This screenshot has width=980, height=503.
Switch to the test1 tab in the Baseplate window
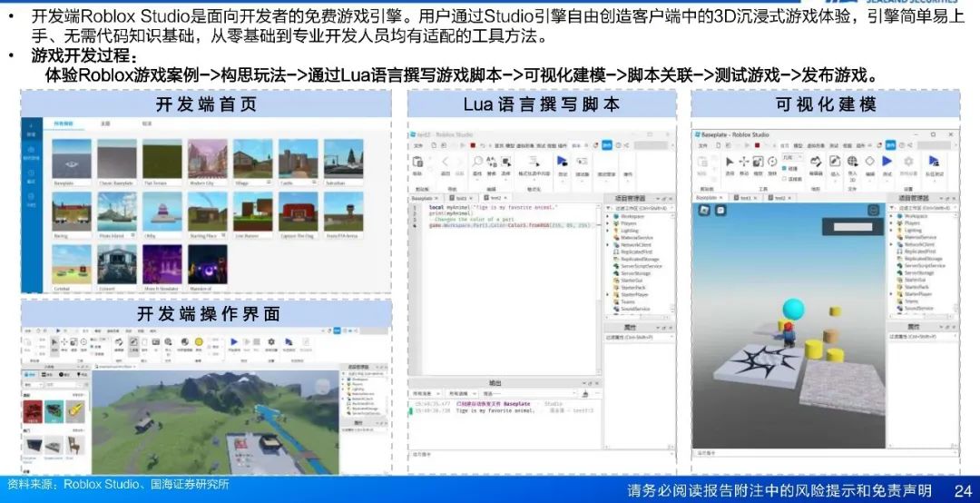click(745, 198)
